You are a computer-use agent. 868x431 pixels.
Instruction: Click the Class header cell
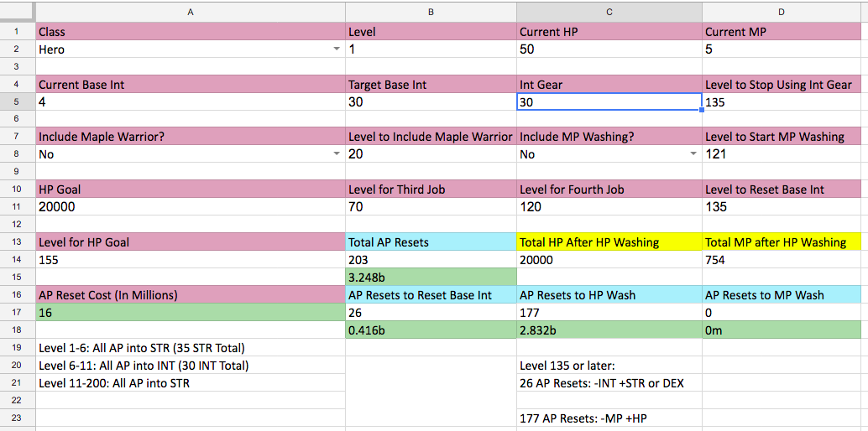click(191, 32)
